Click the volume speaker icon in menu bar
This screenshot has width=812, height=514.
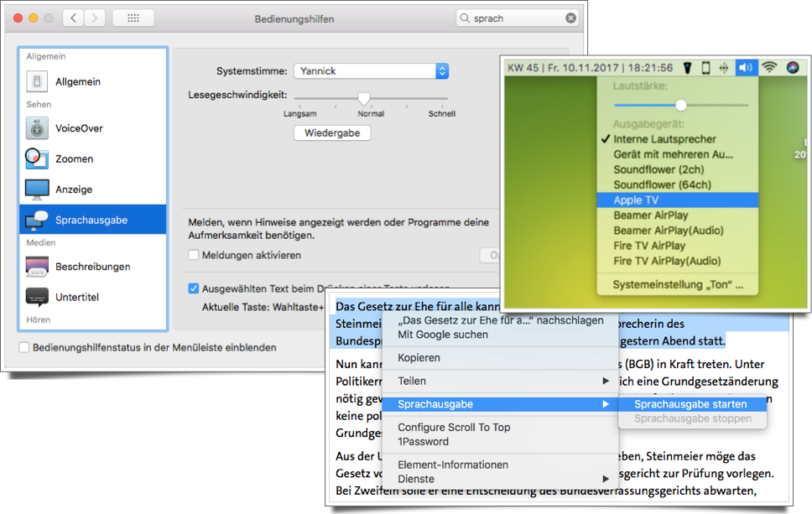pos(745,68)
